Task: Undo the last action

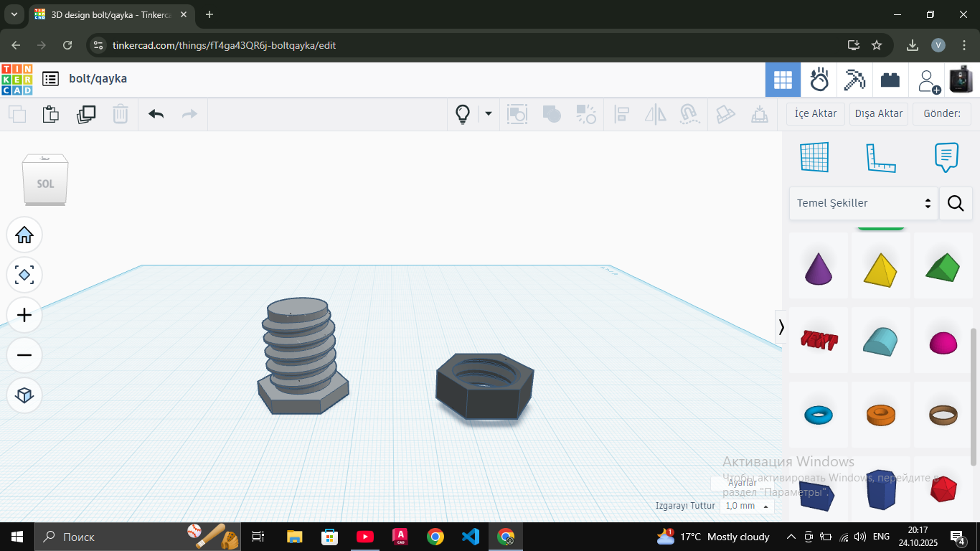Action: click(x=156, y=114)
